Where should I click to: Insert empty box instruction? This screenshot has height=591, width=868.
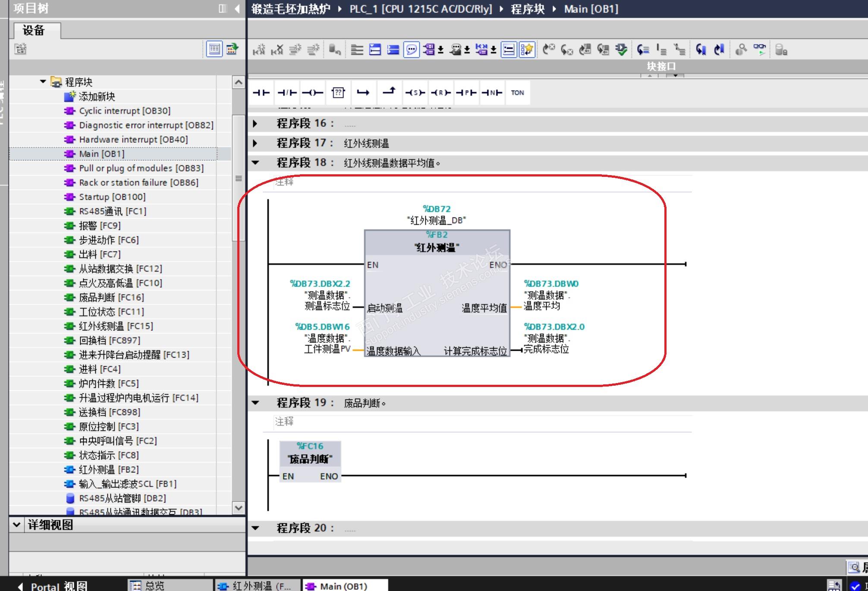click(338, 93)
